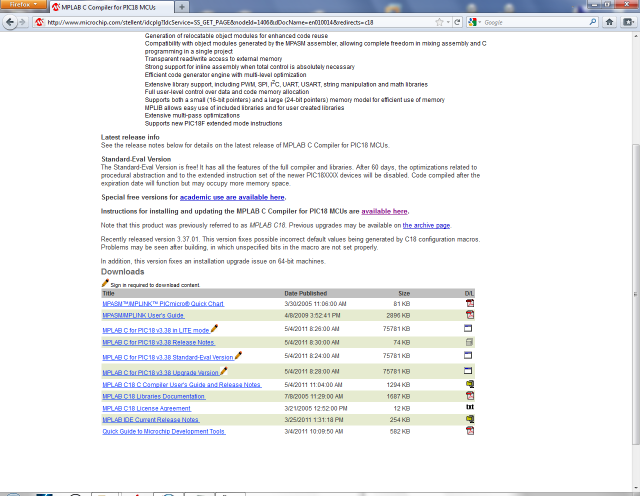Viewport: 640px width, 496px height.
Task: Open MPLAB C for PIC18 Standard-Eval Version link
Action: [x=168, y=357]
